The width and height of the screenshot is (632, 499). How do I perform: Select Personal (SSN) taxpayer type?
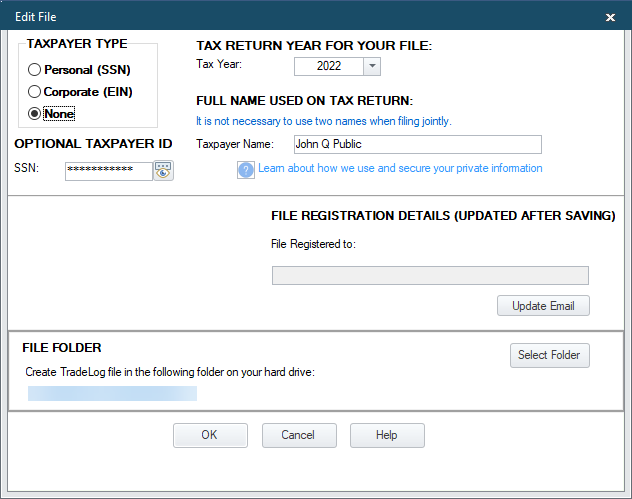coord(79,70)
